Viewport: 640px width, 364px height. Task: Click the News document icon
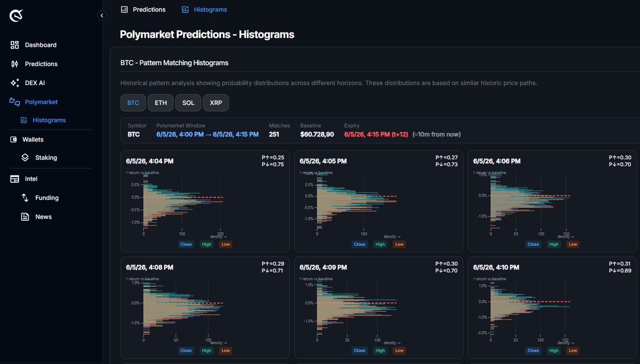coord(25,217)
